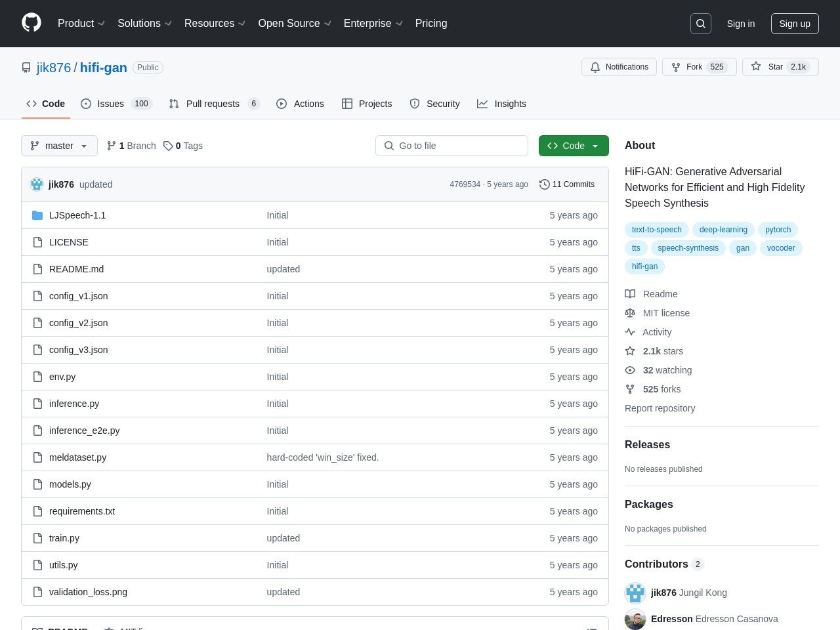Click the repository icon before jik876
The image size is (840, 630).
[x=26, y=68]
